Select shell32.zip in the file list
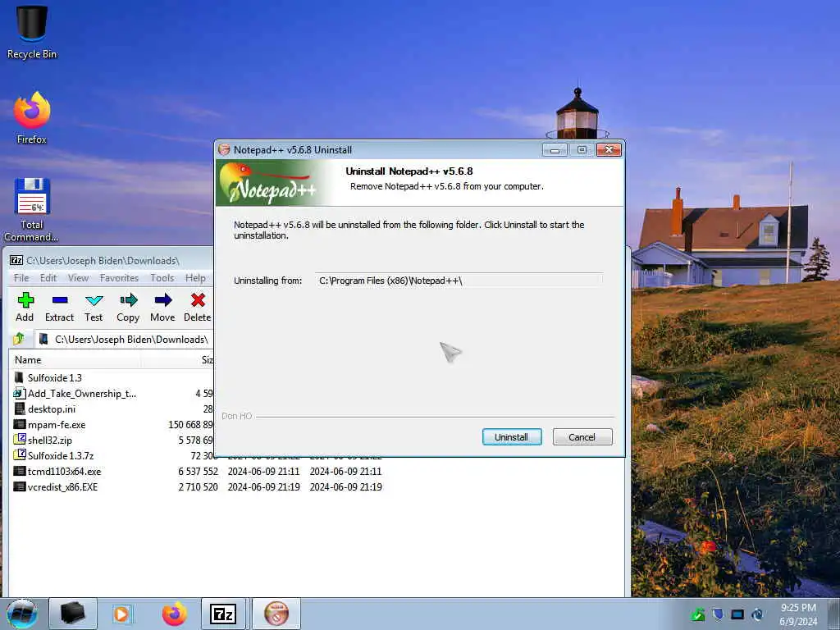 point(50,441)
